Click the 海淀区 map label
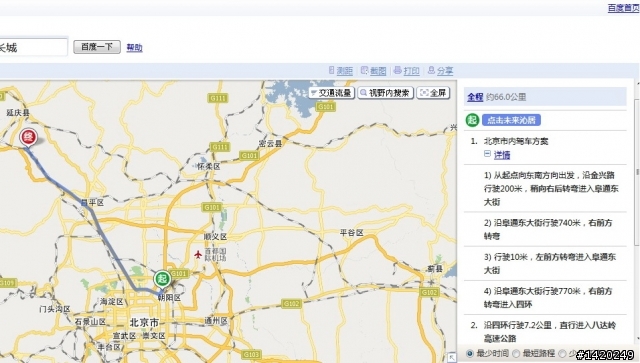 111,301
